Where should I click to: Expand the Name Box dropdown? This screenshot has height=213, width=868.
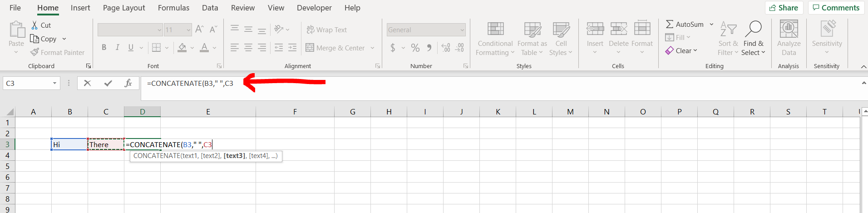coord(54,84)
